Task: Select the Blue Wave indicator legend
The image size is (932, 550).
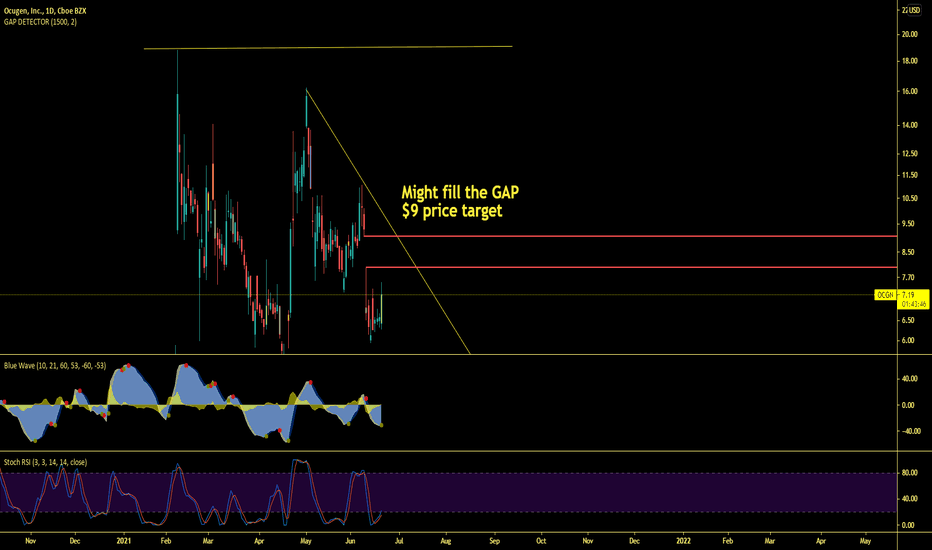Action: [x=55, y=366]
